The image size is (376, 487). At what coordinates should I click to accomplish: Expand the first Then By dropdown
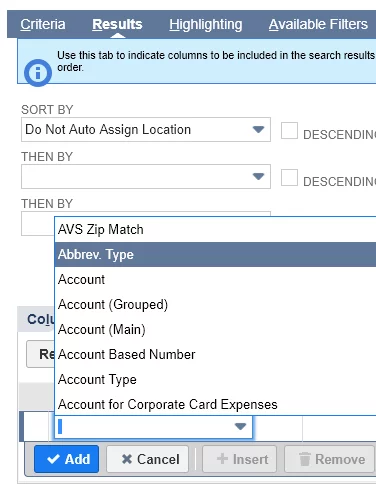[258, 176]
